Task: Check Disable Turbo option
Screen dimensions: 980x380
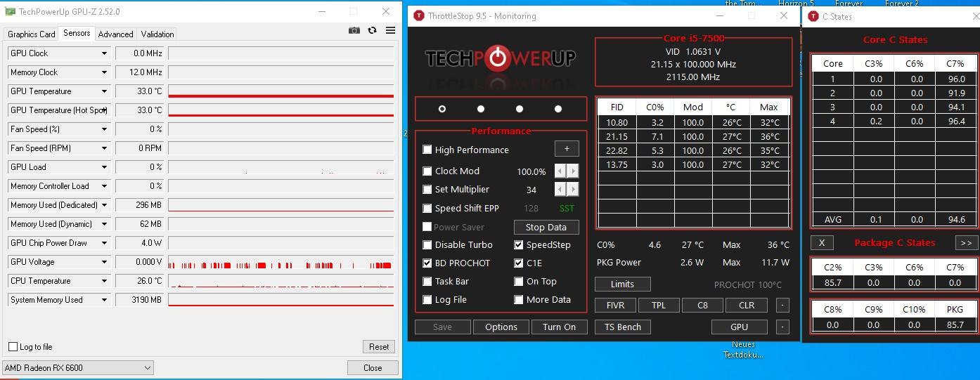Action: click(427, 245)
